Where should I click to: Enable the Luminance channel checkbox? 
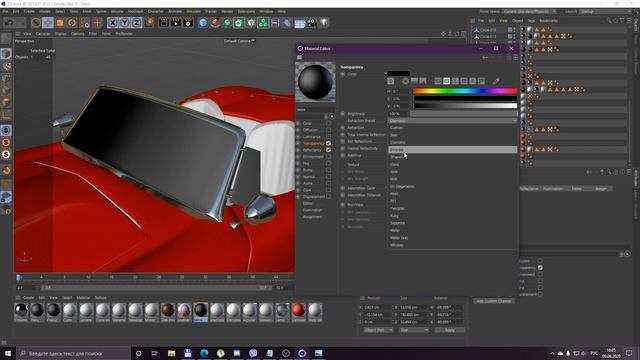coord(329,137)
